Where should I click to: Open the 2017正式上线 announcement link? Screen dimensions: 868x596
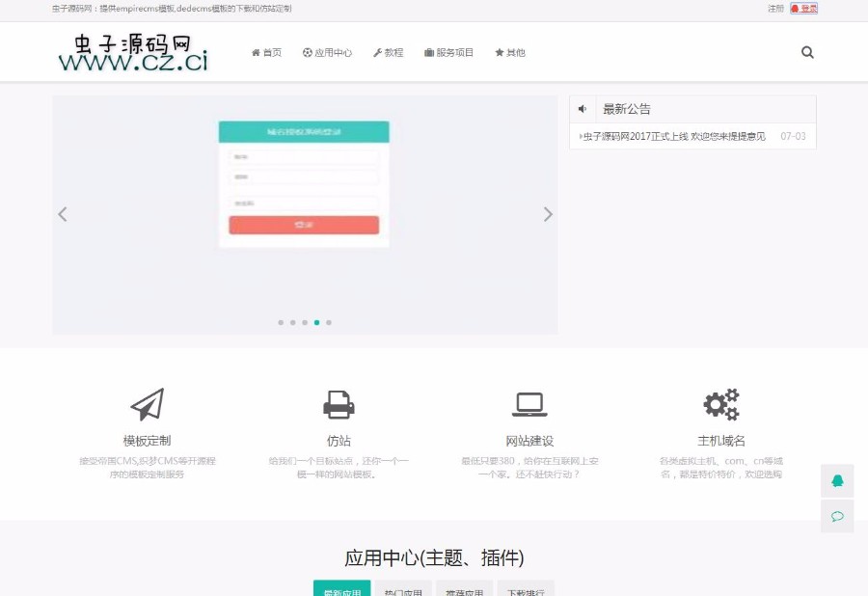click(x=675, y=136)
